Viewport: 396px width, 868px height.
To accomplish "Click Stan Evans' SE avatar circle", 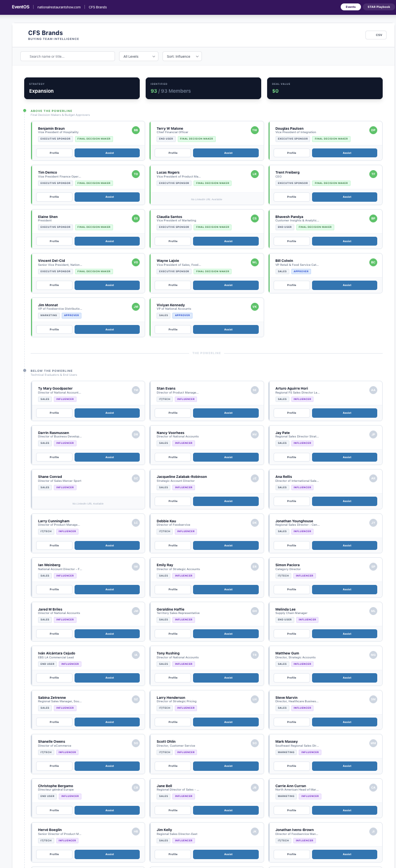I will (x=254, y=390).
